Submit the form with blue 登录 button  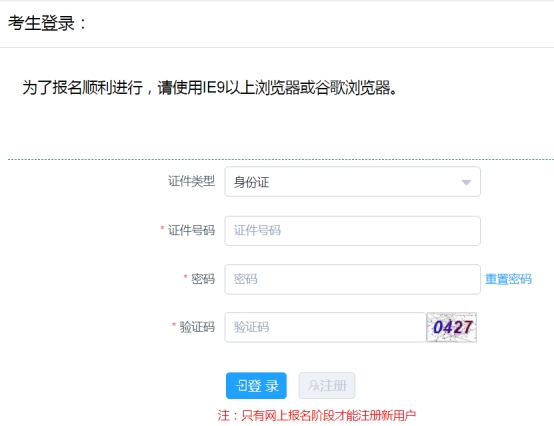(256, 385)
